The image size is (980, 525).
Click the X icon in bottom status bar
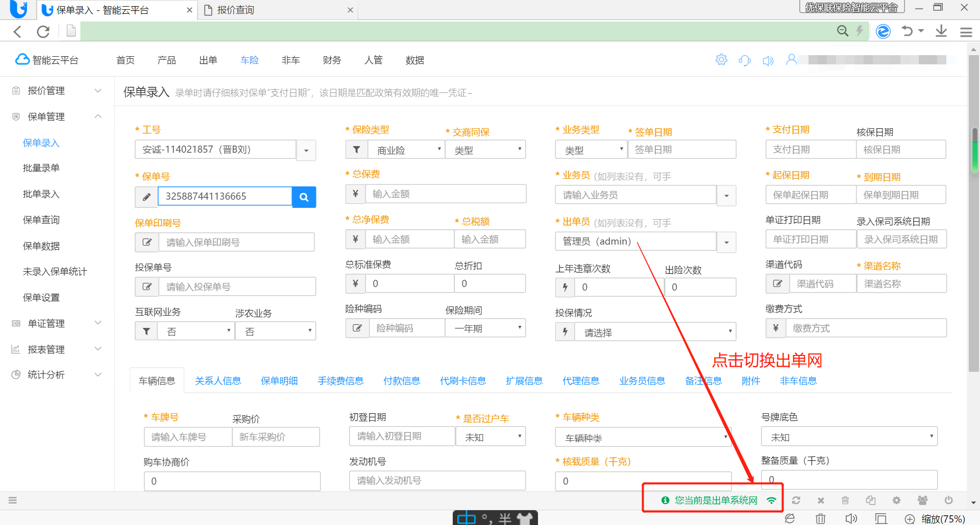[821, 500]
